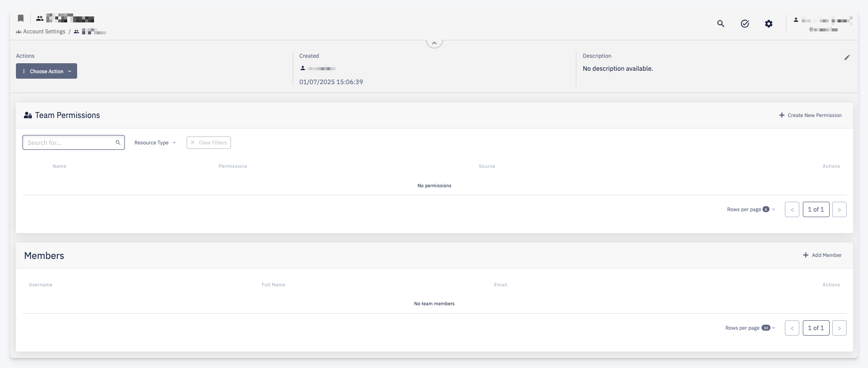Viewport: 868px width, 368px height.
Task: Sort permissions by Name column
Action: point(59,166)
